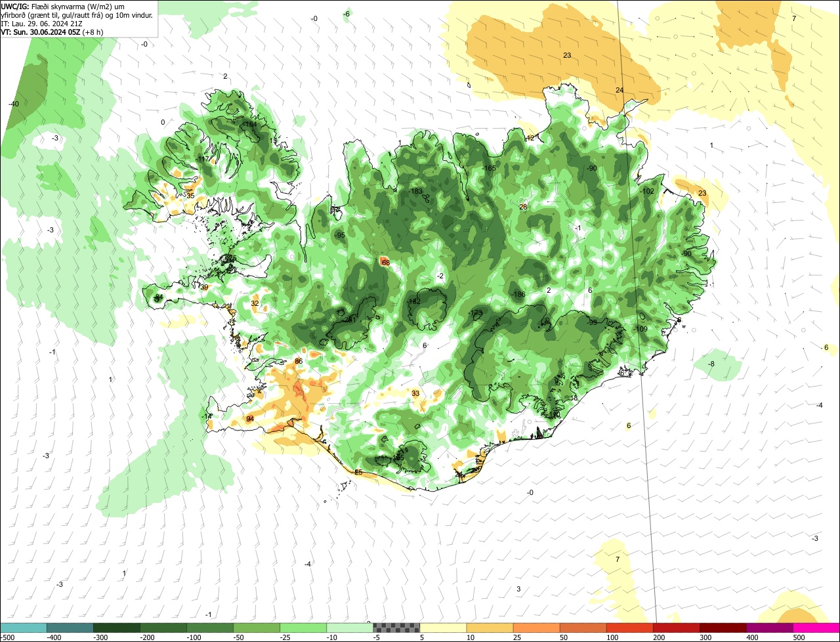This screenshot has height=642, width=840.
Task: Pick the magenta colorbar segment beyond 500
Action: pyautogui.click(x=816, y=628)
